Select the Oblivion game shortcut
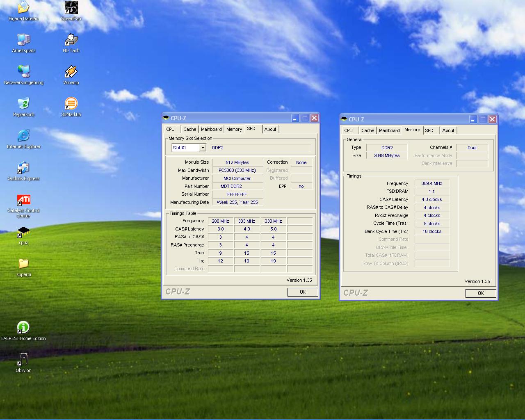This screenshot has width=525, height=420. (23, 363)
